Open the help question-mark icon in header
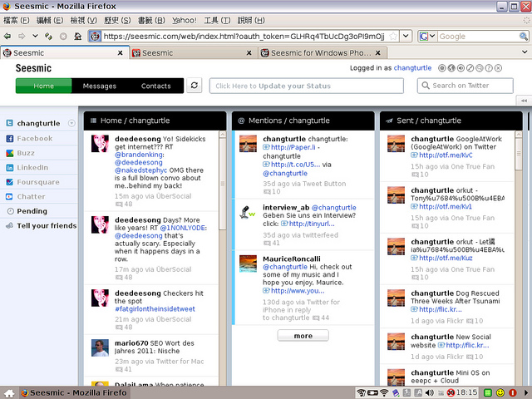532x399 pixels. pyautogui.click(x=489, y=68)
